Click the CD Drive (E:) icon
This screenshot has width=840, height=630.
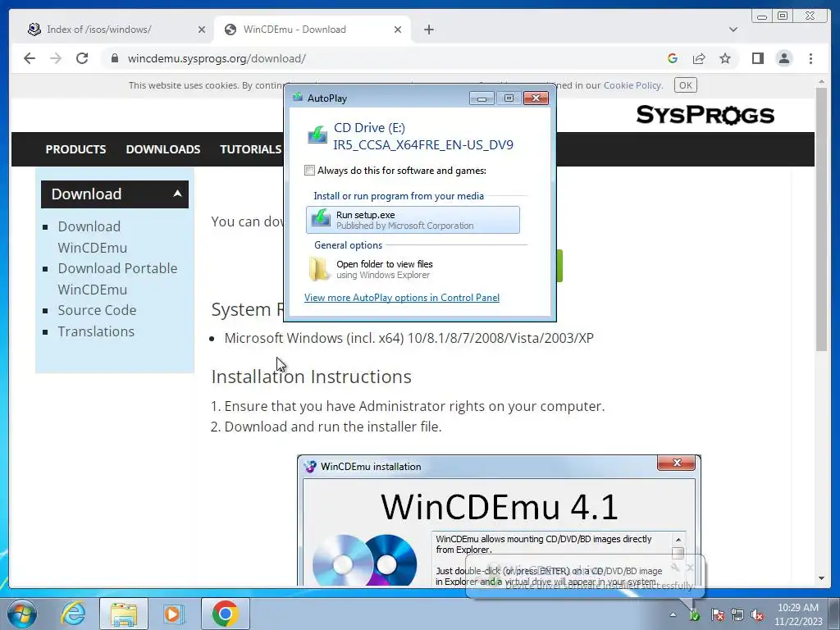[x=317, y=135]
